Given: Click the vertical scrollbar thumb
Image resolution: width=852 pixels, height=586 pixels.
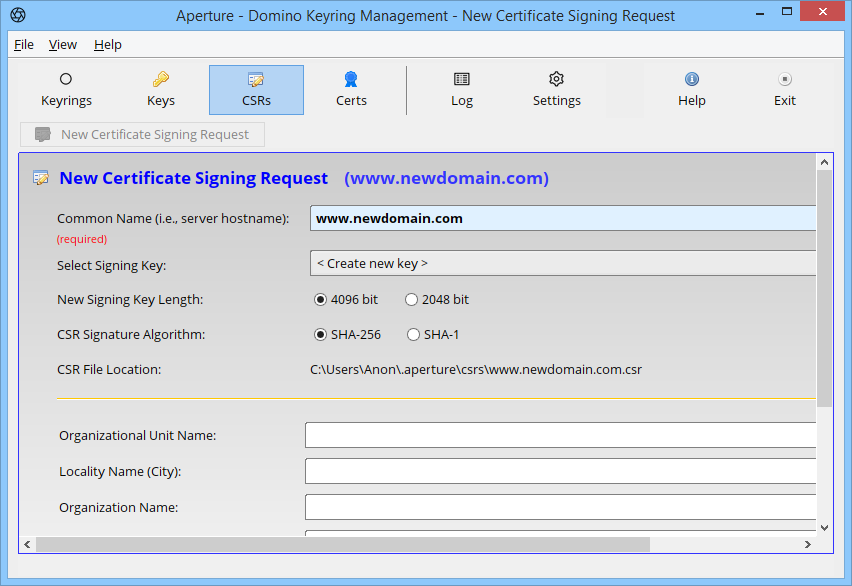Looking at the screenshot, I should pos(824,288).
